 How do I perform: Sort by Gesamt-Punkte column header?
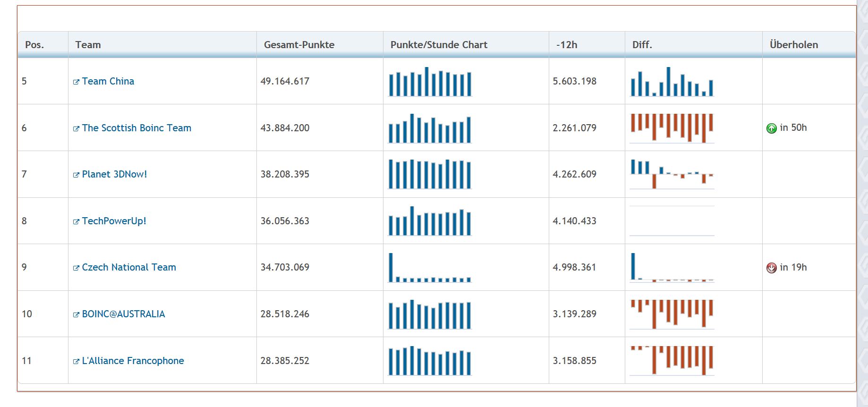pyautogui.click(x=320, y=45)
